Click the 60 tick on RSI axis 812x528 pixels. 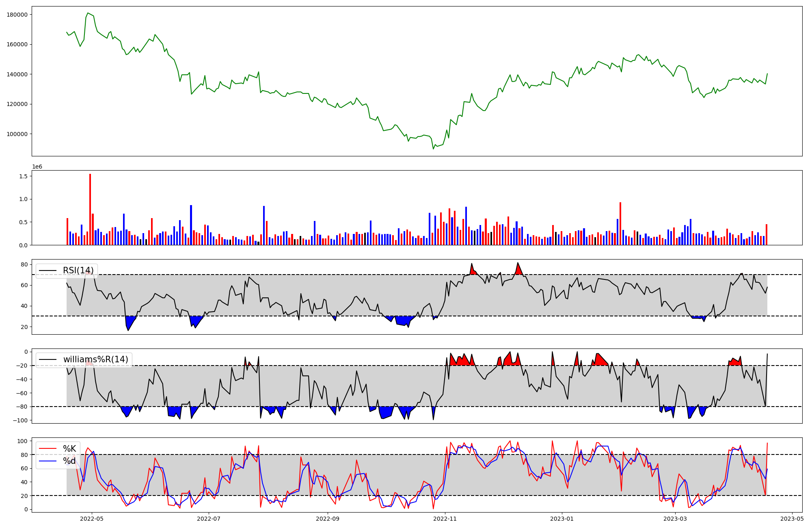[24, 285]
